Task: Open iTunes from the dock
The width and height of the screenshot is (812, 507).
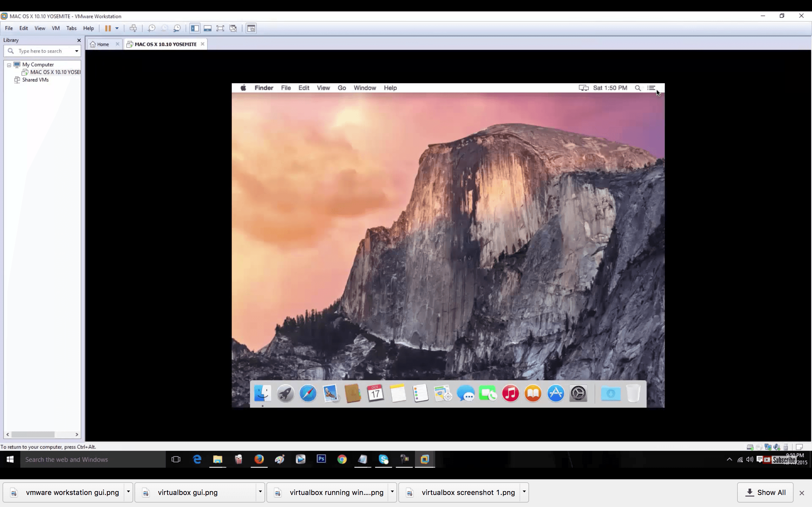Action: tap(510, 393)
